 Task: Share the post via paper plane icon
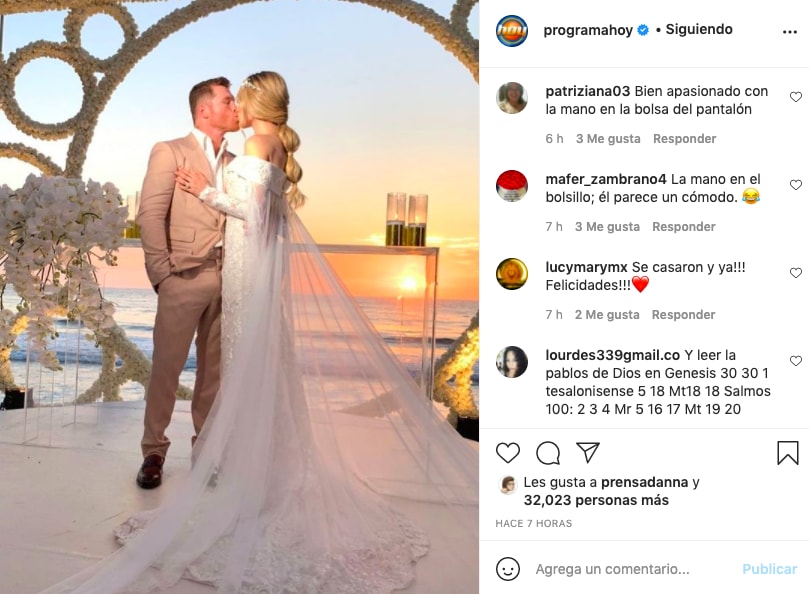(588, 452)
